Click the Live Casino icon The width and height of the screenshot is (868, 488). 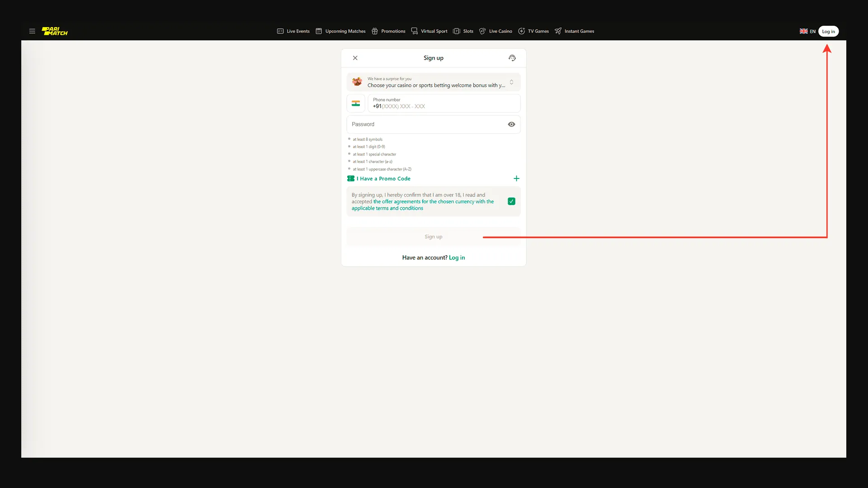(x=482, y=31)
